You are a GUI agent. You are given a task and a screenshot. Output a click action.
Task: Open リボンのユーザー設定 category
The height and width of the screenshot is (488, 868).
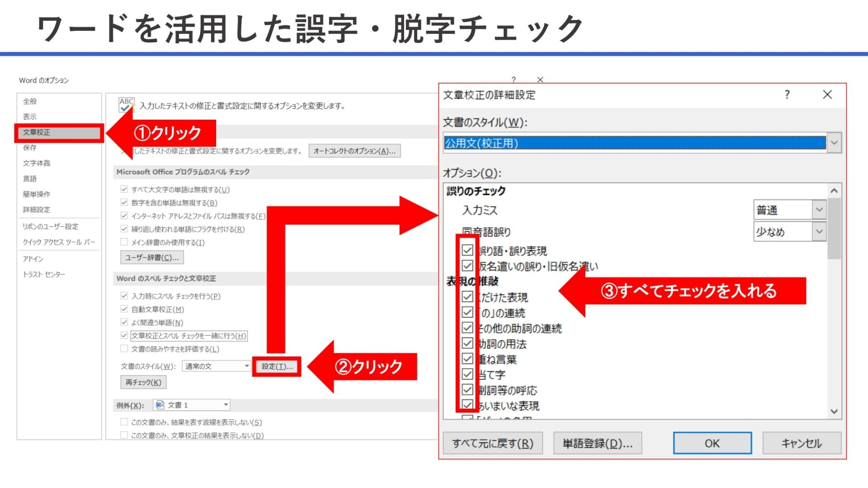point(51,226)
